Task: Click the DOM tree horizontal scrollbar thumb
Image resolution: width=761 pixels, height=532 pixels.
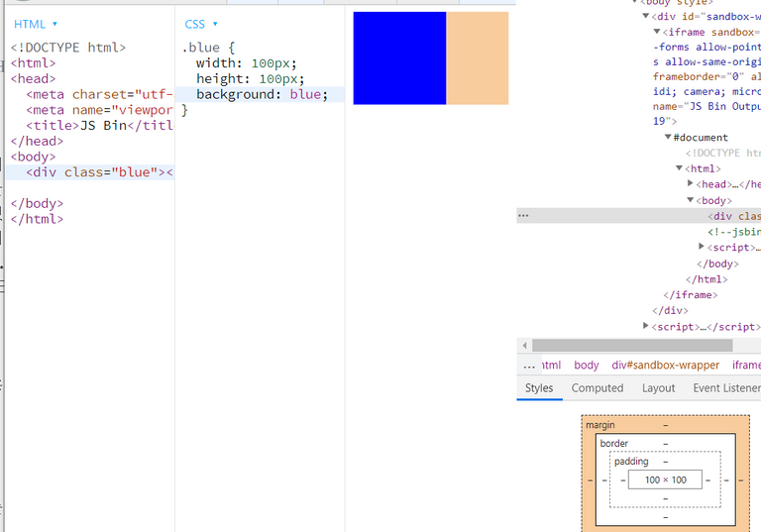Action: click(632, 346)
